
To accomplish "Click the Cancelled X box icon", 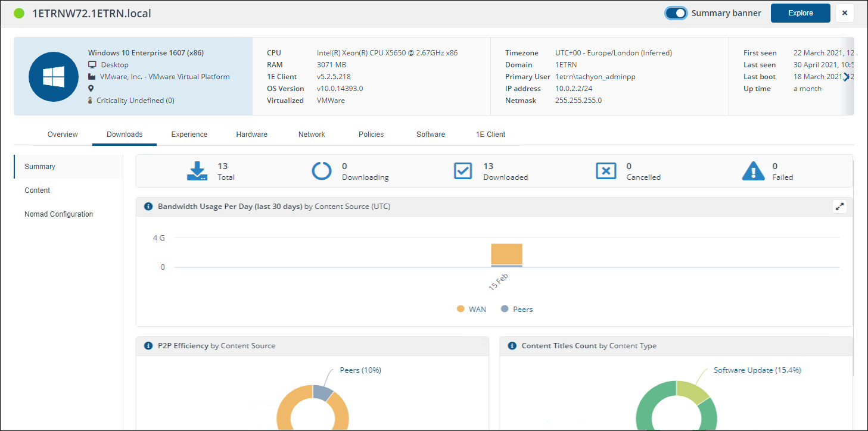I will click(606, 171).
